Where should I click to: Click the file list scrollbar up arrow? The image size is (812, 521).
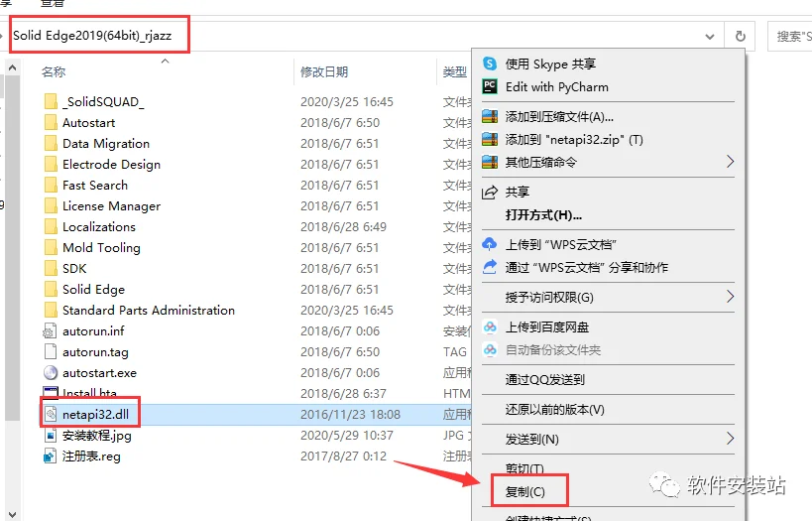(x=13, y=67)
